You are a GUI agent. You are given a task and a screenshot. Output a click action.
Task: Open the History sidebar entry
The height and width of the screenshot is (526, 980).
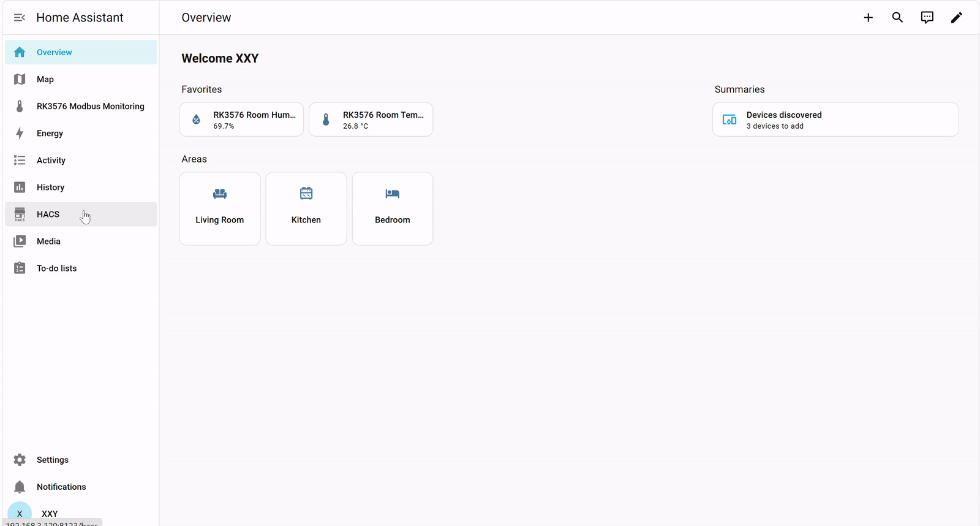[x=81, y=187]
